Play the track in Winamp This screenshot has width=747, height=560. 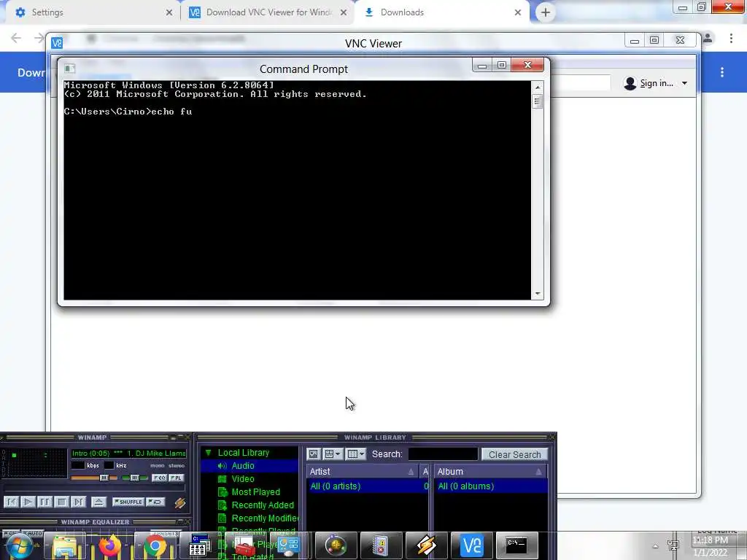(28, 502)
